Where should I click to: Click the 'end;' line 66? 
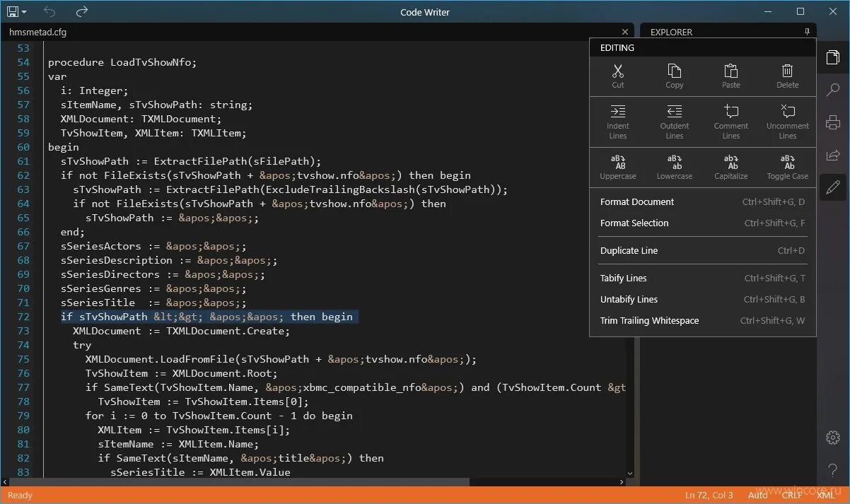tap(73, 232)
